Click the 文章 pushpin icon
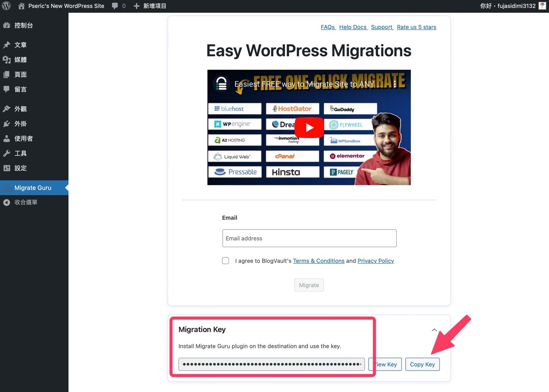Image resolution: width=549 pixels, height=392 pixels. click(6, 45)
